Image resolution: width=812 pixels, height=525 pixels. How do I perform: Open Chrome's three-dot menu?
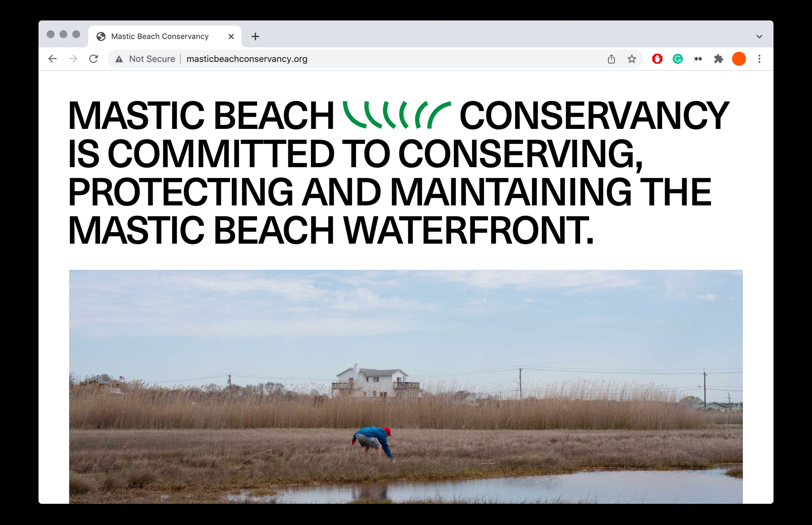point(759,59)
